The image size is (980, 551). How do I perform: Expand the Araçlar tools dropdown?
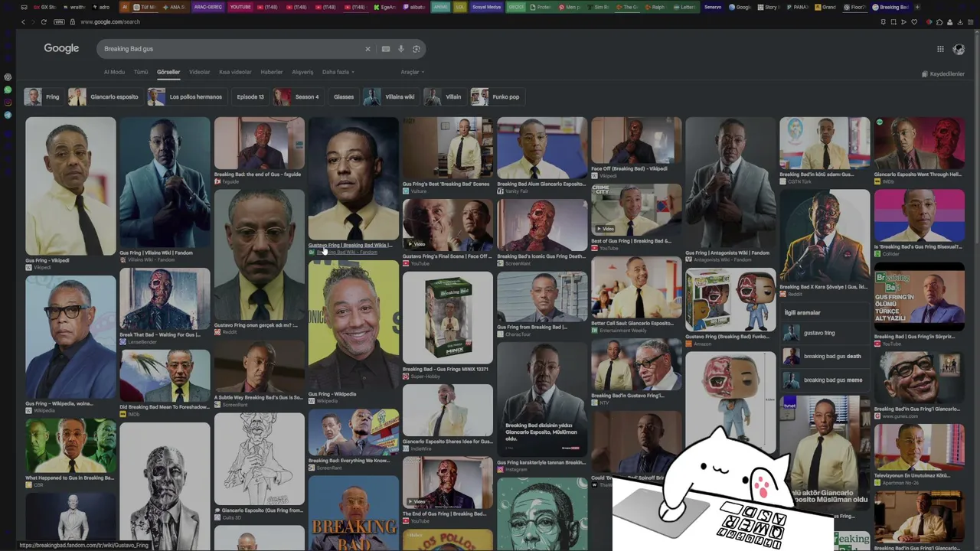pyautogui.click(x=413, y=72)
